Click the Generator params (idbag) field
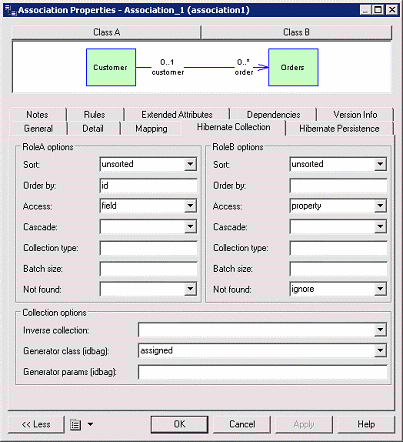Image resolution: width=403 pixels, height=442 pixels. [x=263, y=372]
